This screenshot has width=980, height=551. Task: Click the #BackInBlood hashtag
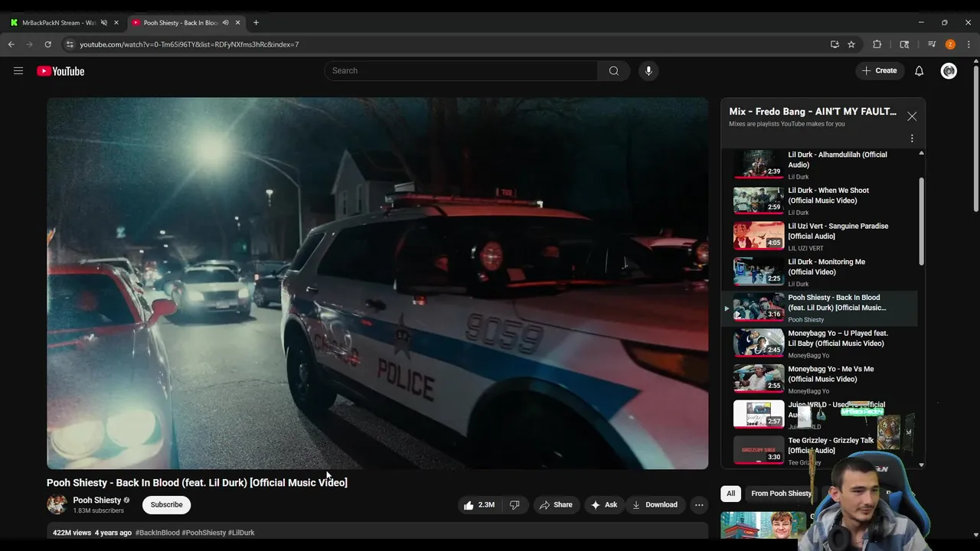[158, 533]
